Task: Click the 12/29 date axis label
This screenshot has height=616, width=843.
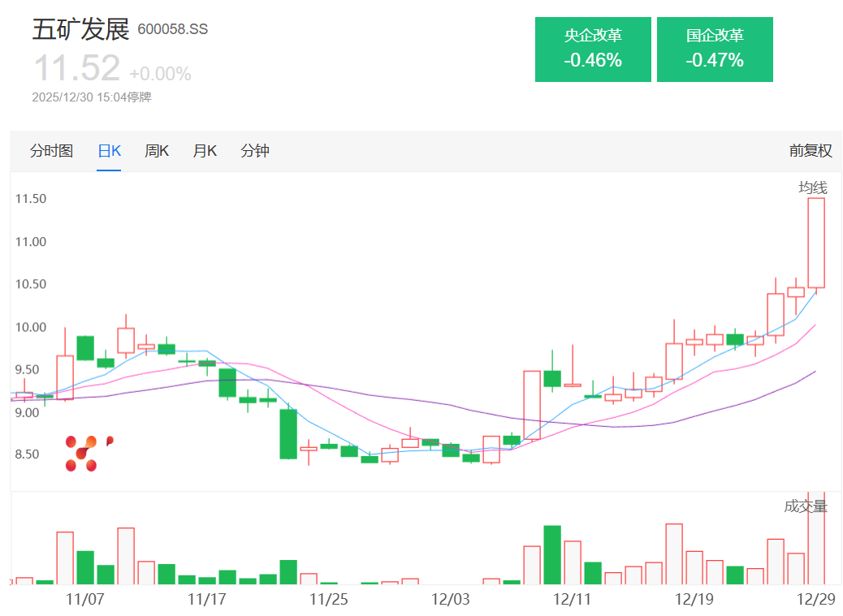Action: (x=815, y=600)
